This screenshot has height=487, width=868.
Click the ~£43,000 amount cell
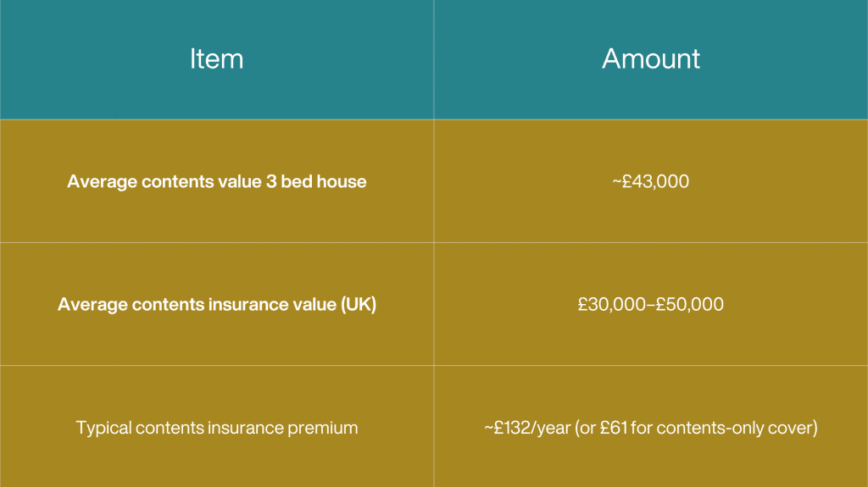coord(651,181)
